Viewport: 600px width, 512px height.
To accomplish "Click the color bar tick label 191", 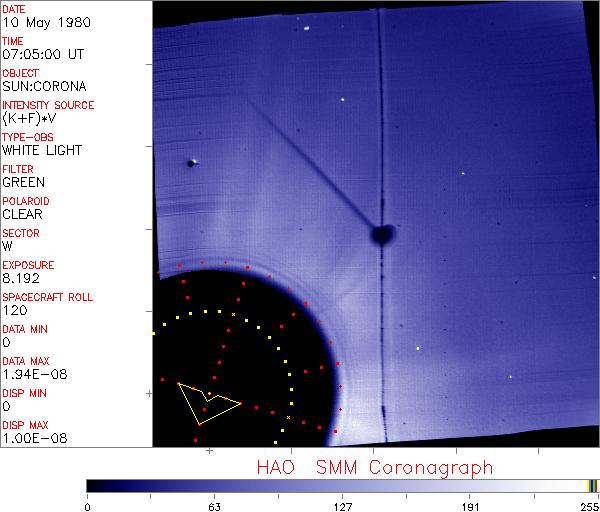I will [470, 507].
